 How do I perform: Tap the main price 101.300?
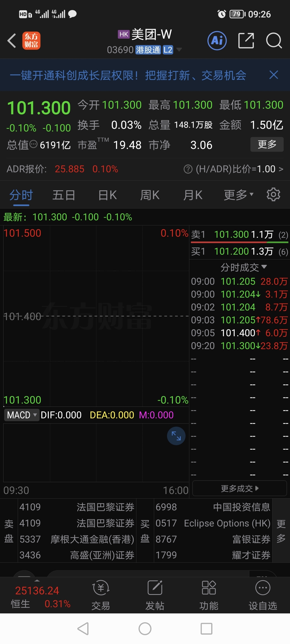(39, 108)
